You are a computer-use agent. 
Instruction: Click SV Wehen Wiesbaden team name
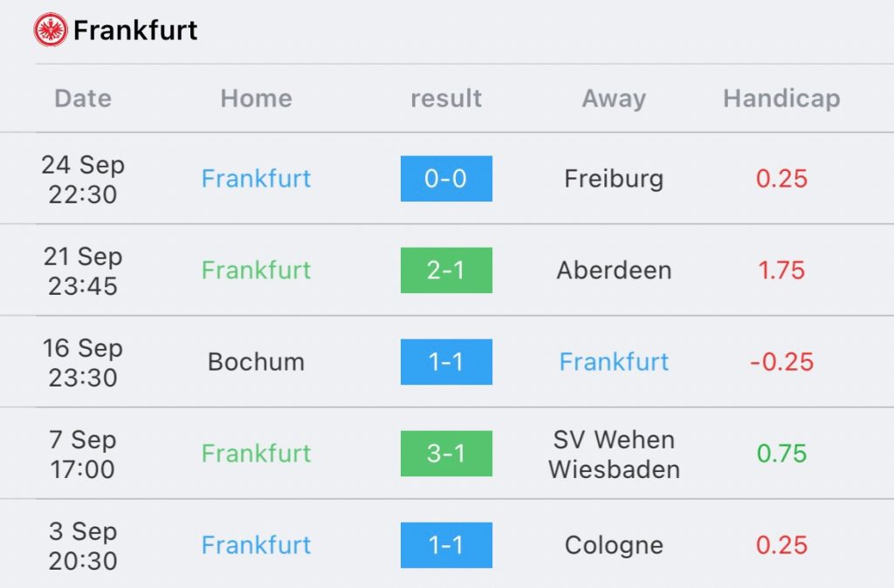coord(614,454)
